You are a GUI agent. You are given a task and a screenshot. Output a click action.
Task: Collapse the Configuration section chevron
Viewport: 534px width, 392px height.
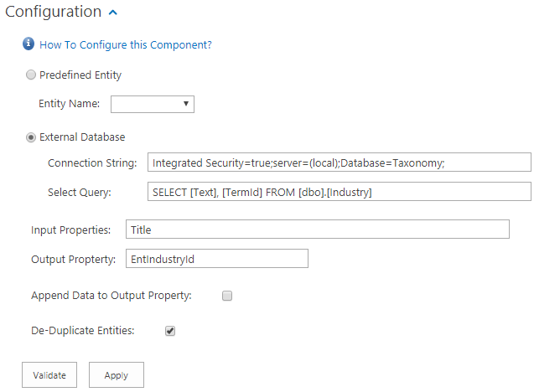click(113, 13)
